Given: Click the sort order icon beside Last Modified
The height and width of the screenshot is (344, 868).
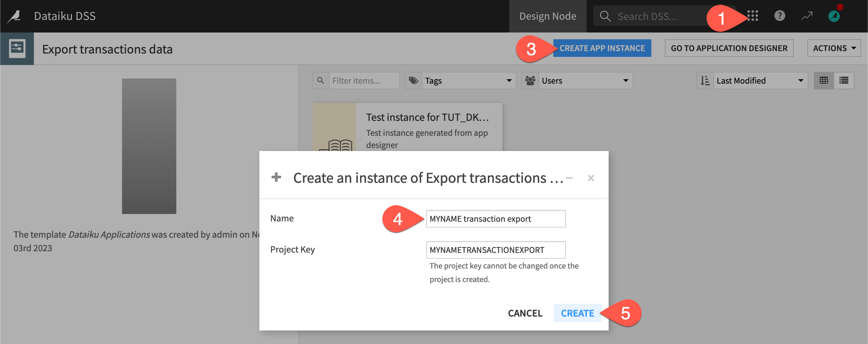Looking at the screenshot, I should coord(705,80).
